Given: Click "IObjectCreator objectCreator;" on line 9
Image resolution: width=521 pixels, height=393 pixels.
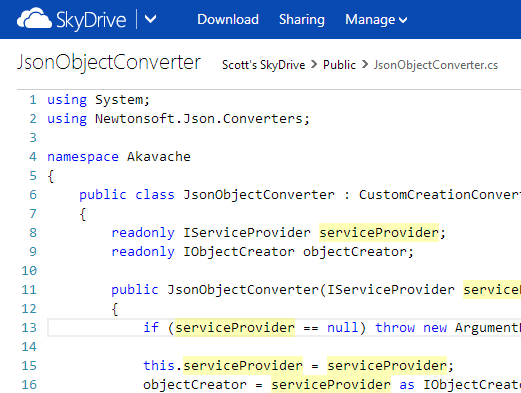Looking at the screenshot, I should [298, 252].
